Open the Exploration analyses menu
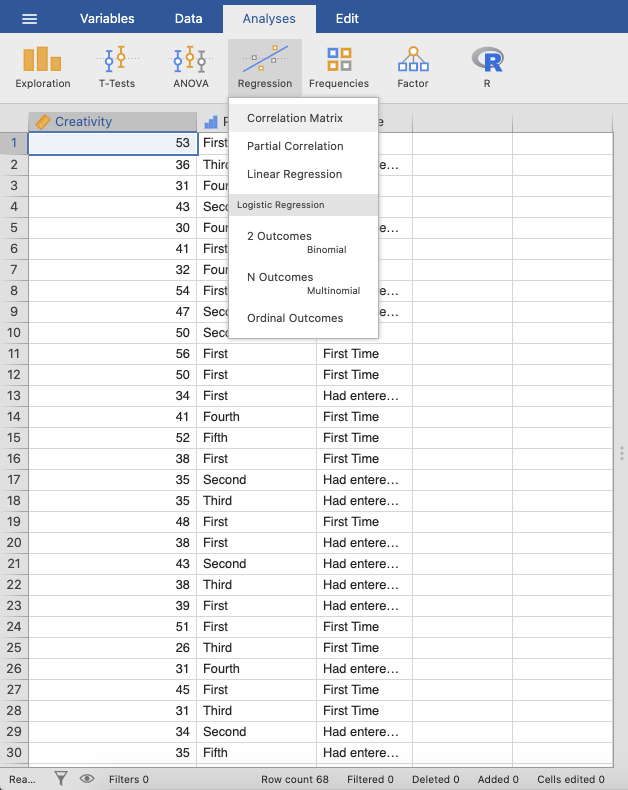 coord(43,68)
